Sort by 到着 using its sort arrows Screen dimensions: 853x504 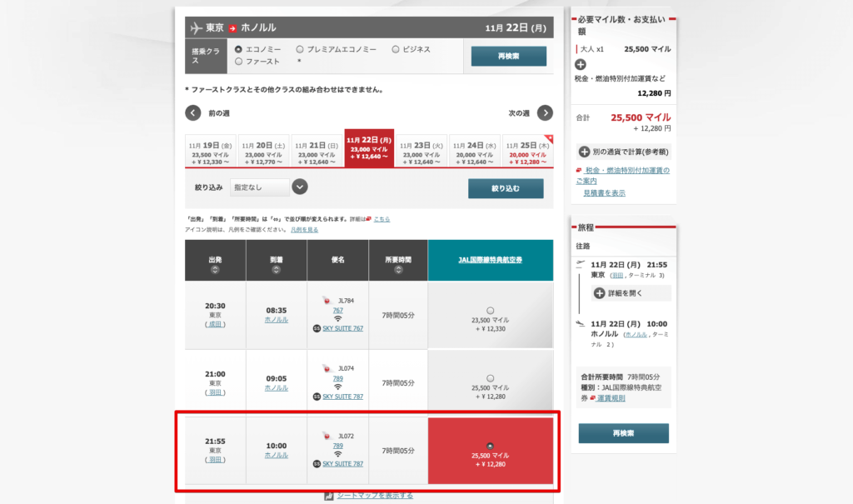pyautogui.click(x=277, y=270)
